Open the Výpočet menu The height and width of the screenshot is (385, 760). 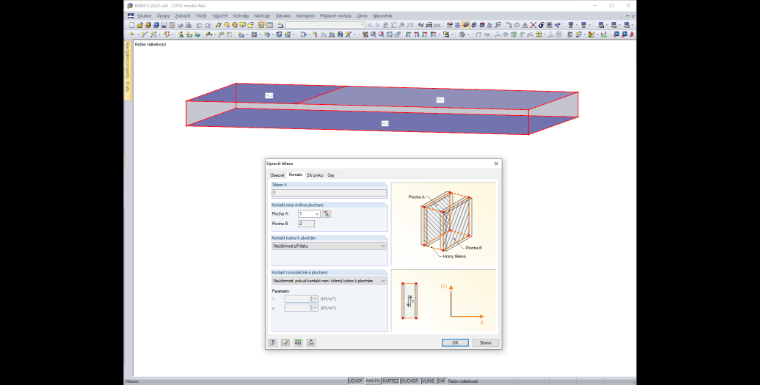pyautogui.click(x=220, y=16)
